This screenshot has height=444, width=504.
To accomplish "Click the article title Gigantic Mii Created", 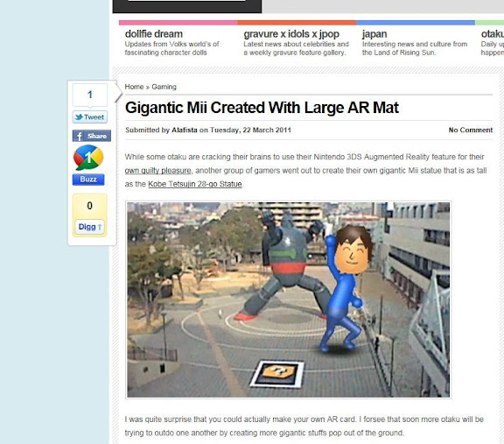I will (262, 108).
